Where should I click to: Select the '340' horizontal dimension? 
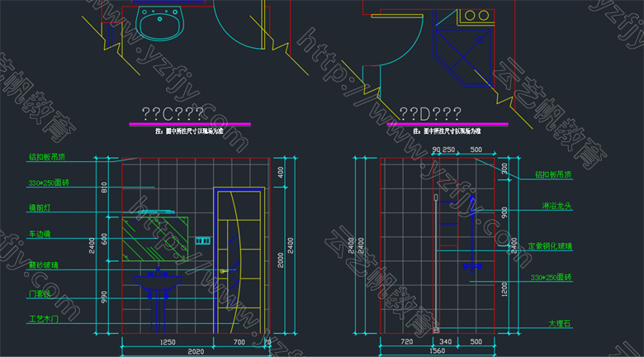pyautogui.click(x=446, y=342)
